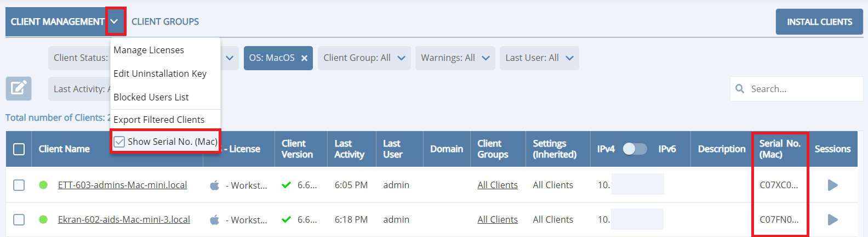Play session for Ekran-602-aids-Mac-mini-3.local
The width and height of the screenshot is (868, 237).
[x=832, y=220]
